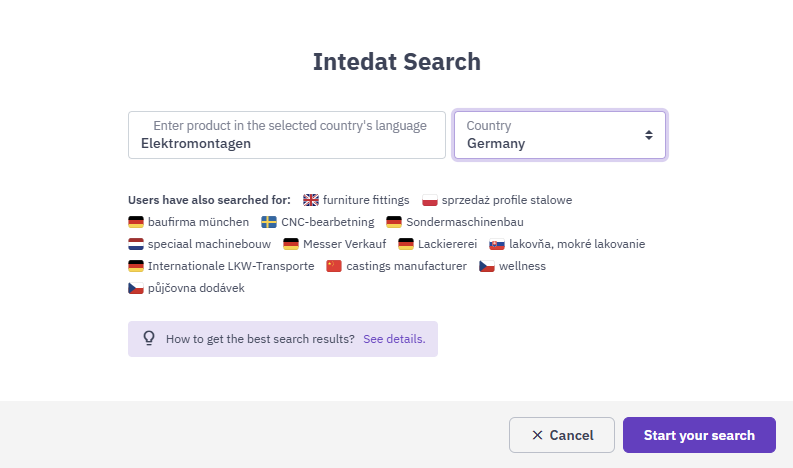Click the Swedish flag next to CNC-bearbetning

pyautogui.click(x=269, y=222)
